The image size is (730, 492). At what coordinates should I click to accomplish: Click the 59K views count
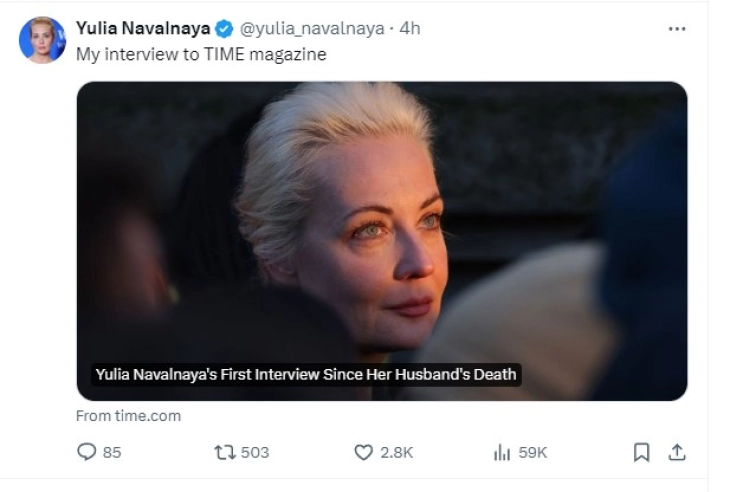(533, 453)
